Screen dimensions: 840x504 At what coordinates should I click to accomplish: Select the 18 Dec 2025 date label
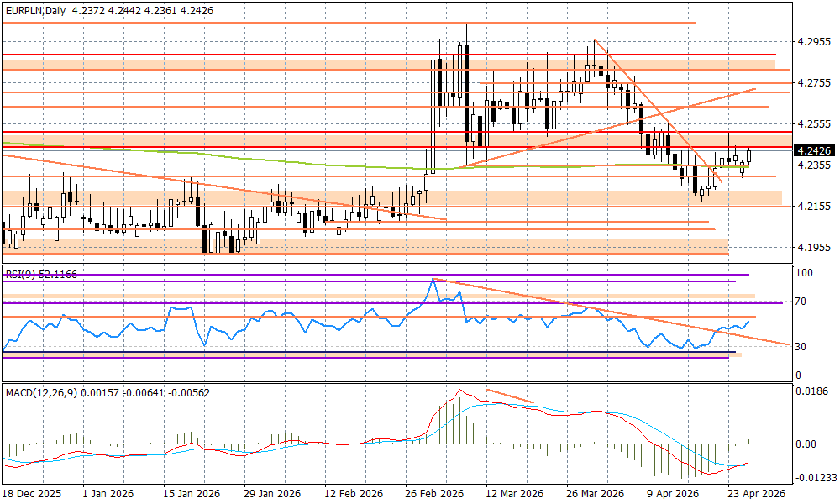point(34,495)
